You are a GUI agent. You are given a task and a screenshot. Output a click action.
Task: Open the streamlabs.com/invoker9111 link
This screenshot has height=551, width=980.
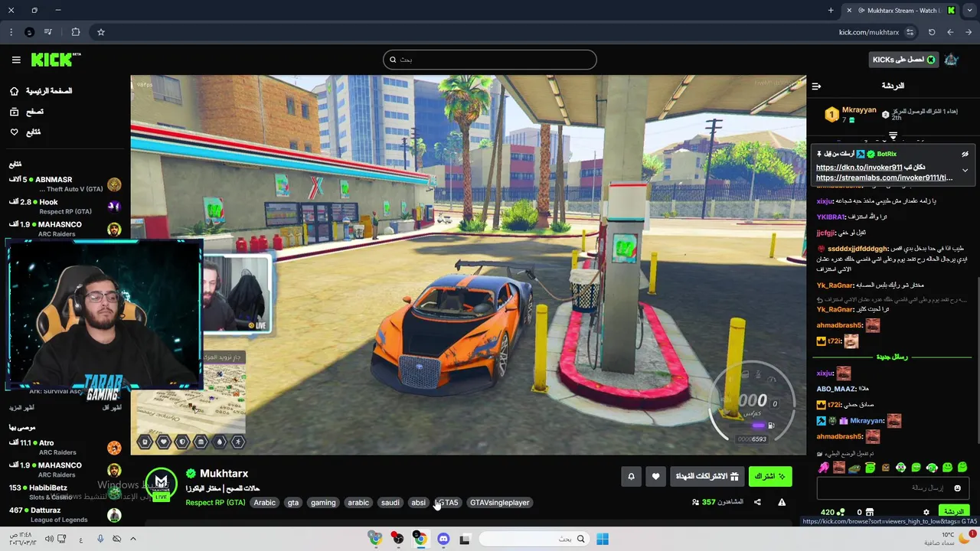click(884, 178)
